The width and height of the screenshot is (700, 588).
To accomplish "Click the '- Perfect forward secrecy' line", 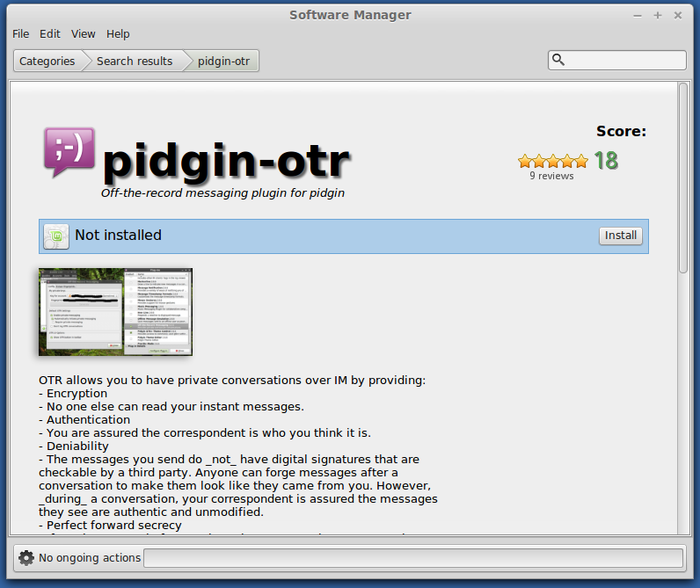I will (110, 525).
